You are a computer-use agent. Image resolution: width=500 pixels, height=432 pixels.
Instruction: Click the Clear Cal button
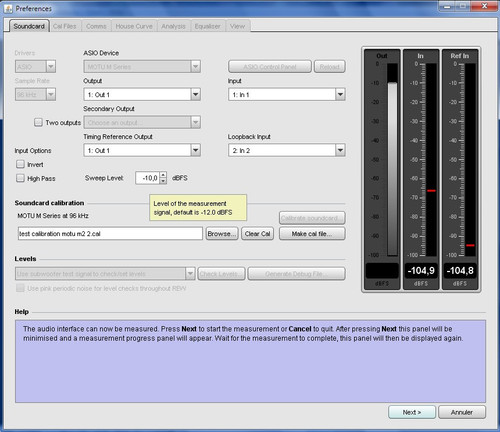[x=257, y=234]
